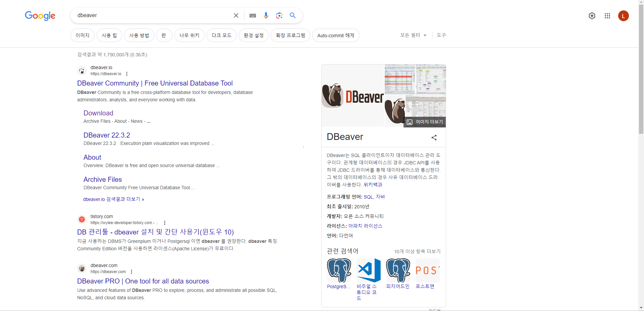Open the 포스트맨 related search icon
This screenshot has width=644, height=311.
pos(428,270)
